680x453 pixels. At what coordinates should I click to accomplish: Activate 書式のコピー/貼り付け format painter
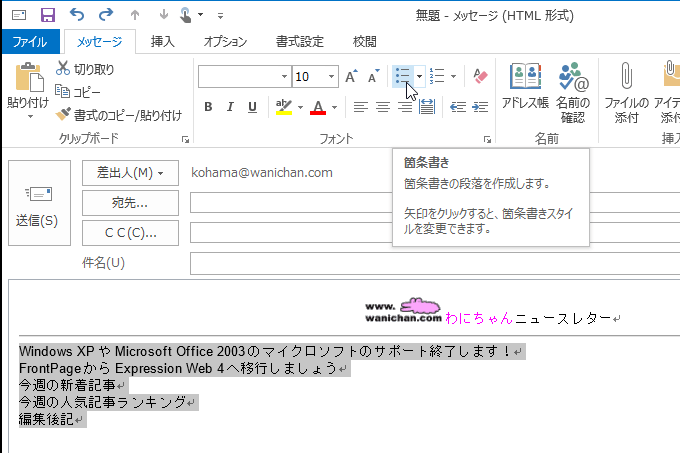[x=119, y=115]
